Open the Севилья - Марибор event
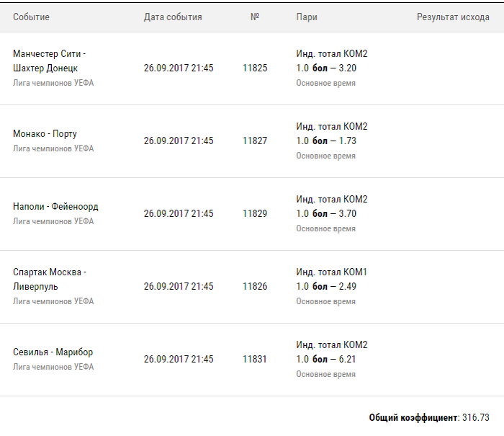 click(53, 352)
